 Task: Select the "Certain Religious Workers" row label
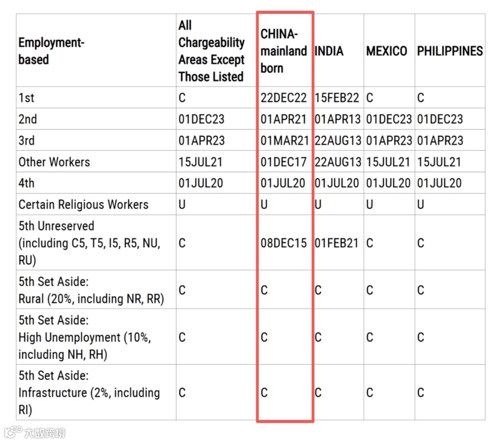[84, 204]
